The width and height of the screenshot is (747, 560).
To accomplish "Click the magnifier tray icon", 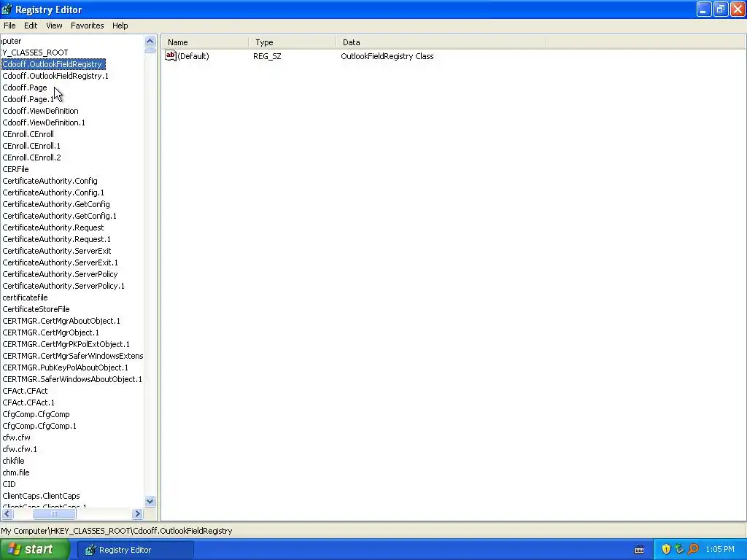I will coord(693,549).
